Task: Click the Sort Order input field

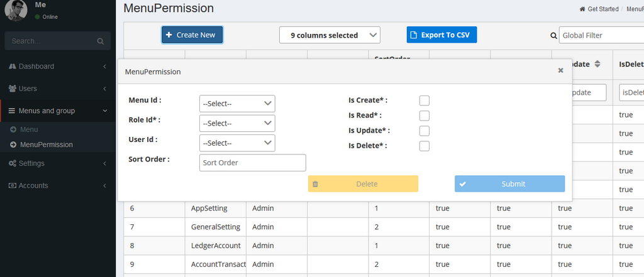Action: click(x=252, y=163)
